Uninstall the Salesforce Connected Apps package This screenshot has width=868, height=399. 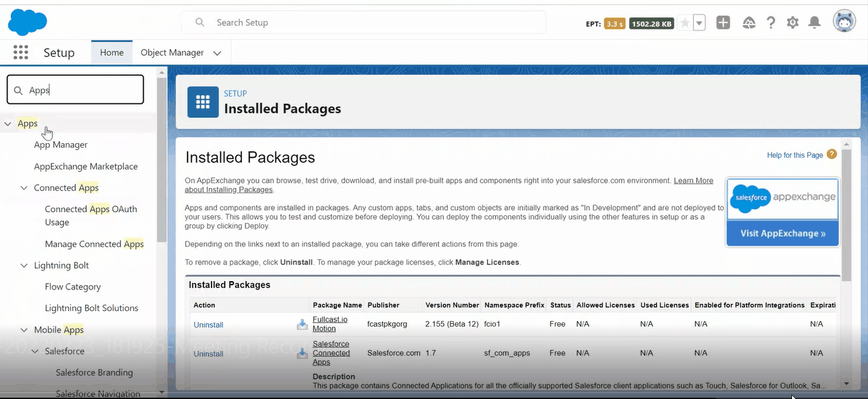[x=208, y=354]
